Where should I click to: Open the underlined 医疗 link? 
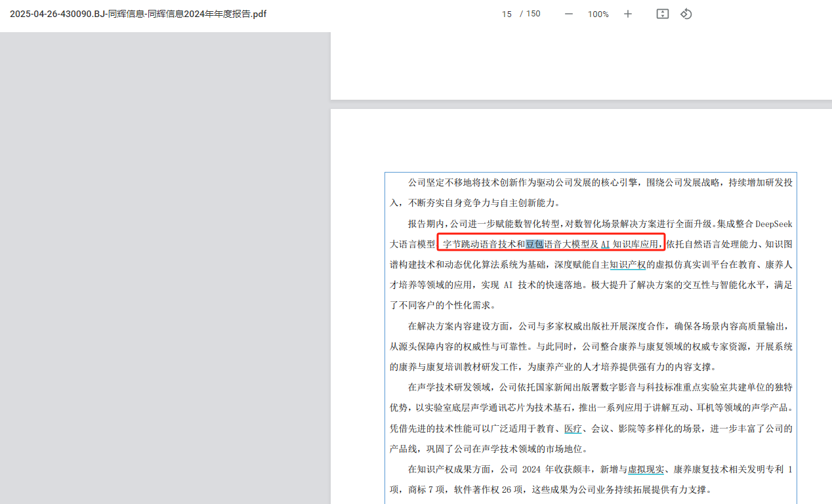pos(573,429)
